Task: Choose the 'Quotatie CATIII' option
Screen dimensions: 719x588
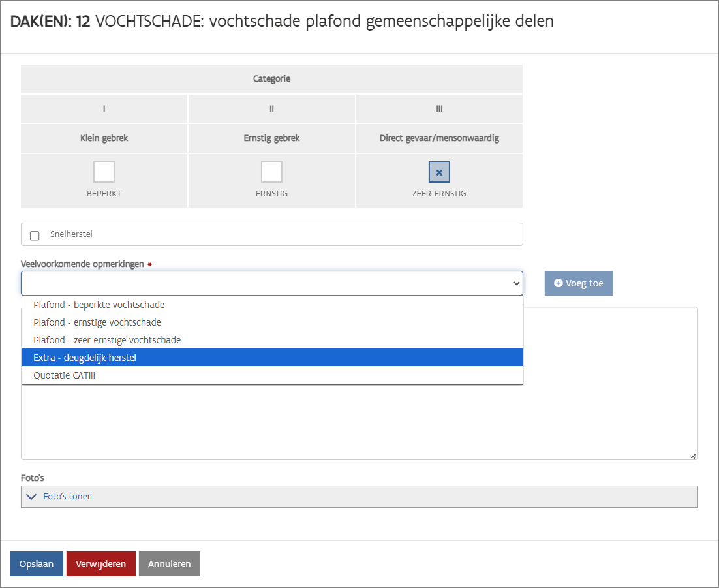Action: (x=64, y=375)
